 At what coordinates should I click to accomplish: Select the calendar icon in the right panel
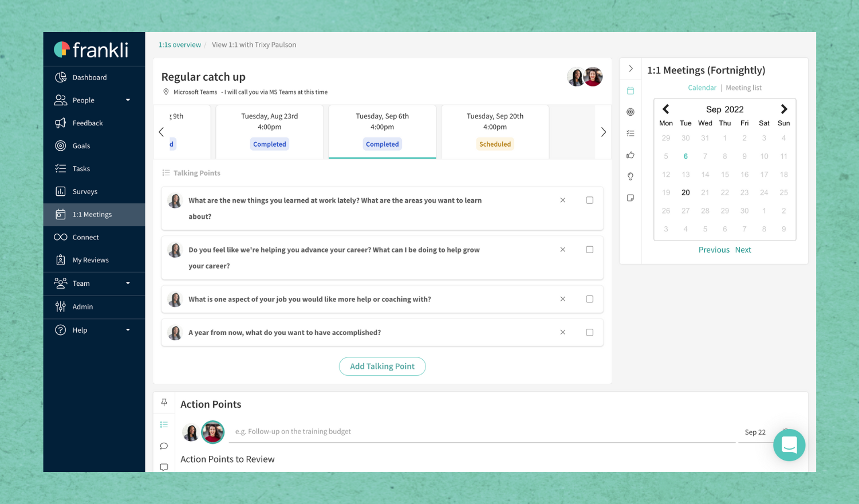[x=631, y=90]
